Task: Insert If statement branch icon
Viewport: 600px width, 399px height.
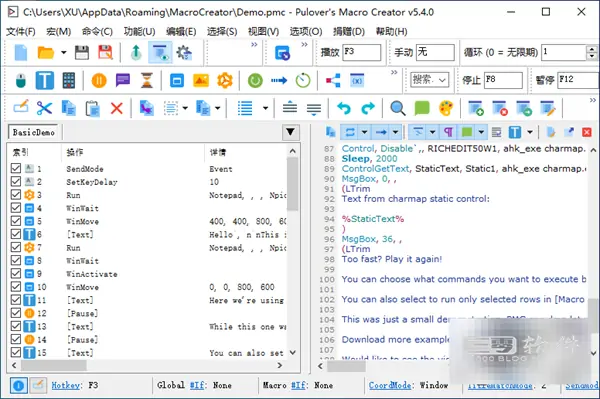Action: [x=333, y=80]
